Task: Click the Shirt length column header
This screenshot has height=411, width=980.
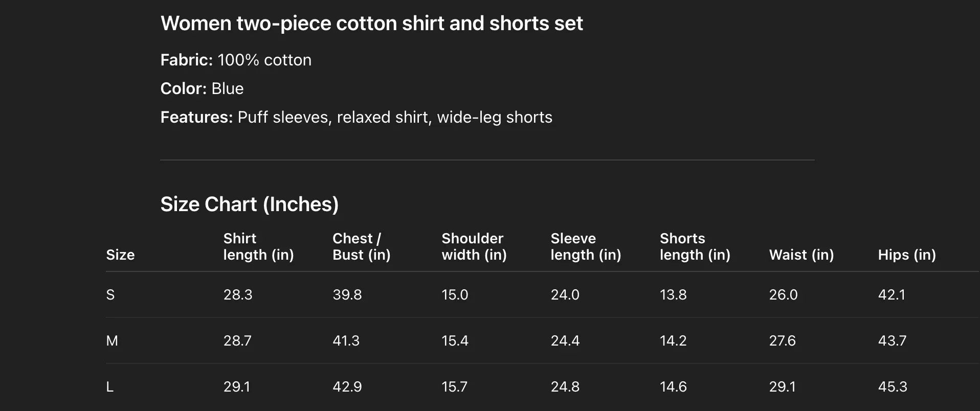Action: point(258,246)
